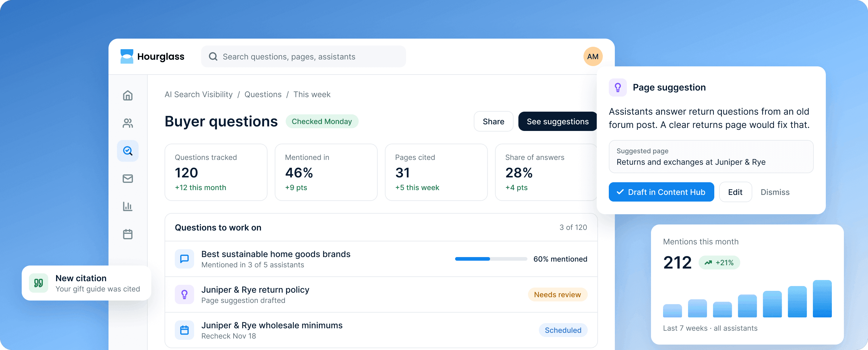Click +5 this week text

417,187
